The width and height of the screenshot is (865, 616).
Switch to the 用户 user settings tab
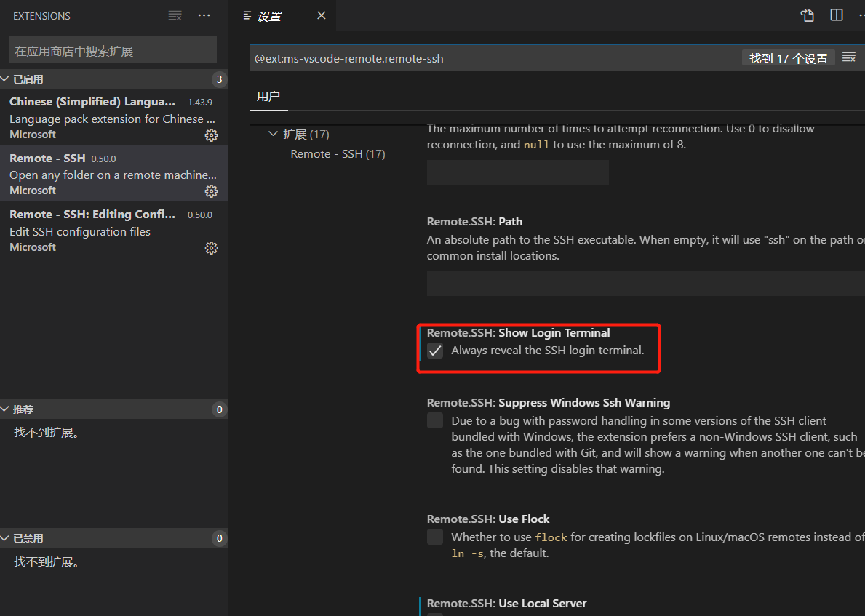click(x=268, y=96)
